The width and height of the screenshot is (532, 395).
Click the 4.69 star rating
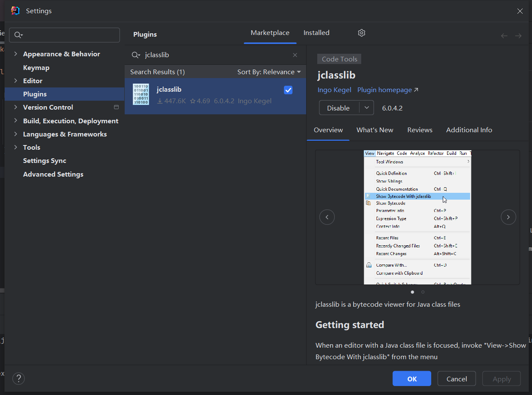pyautogui.click(x=200, y=101)
